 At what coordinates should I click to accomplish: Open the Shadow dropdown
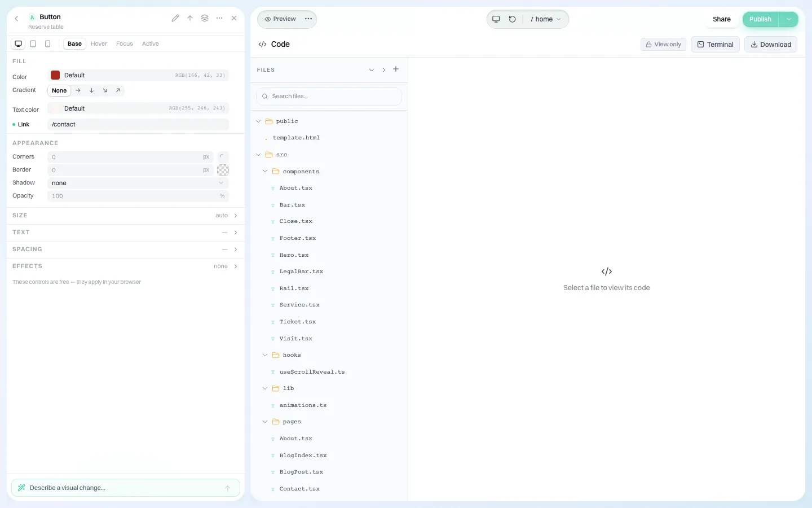tap(138, 183)
